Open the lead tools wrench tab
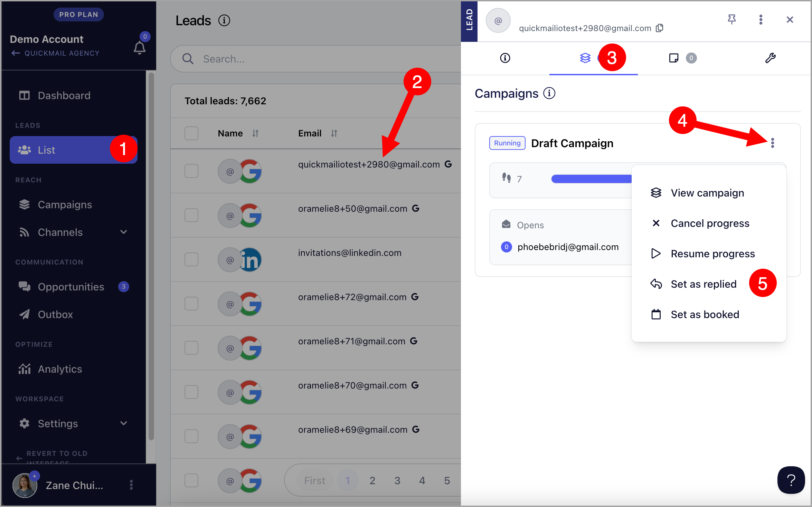The image size is (812, 507). click(x=771, y=58)
